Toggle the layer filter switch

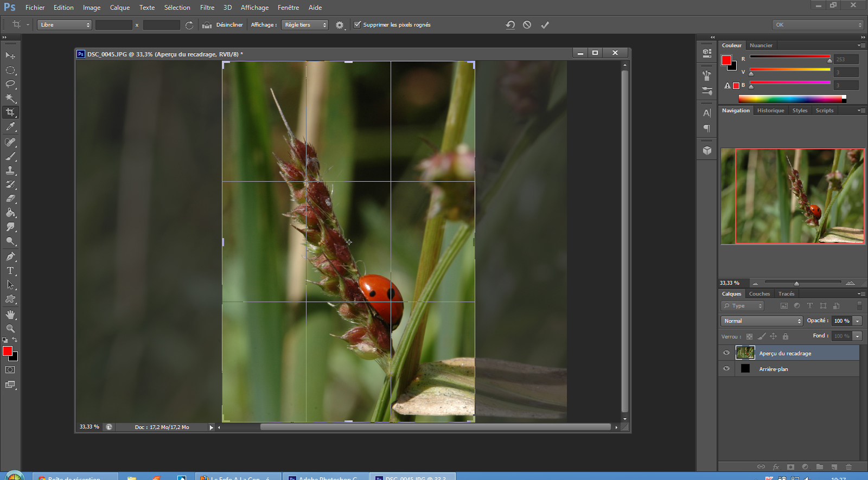pos(859,306)
